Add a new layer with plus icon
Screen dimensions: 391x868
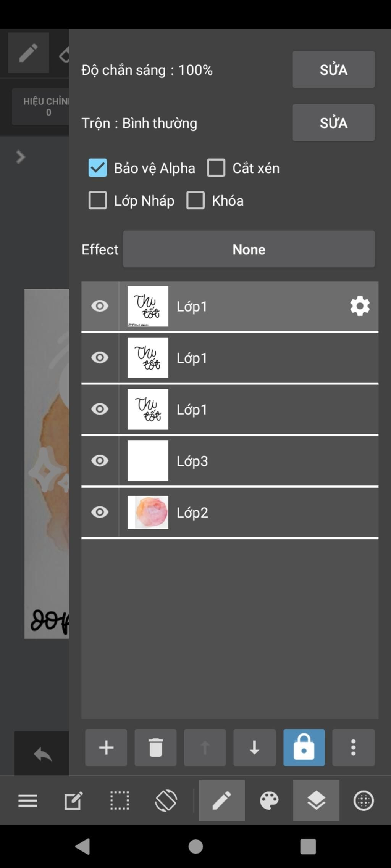(x=106, y=747)
